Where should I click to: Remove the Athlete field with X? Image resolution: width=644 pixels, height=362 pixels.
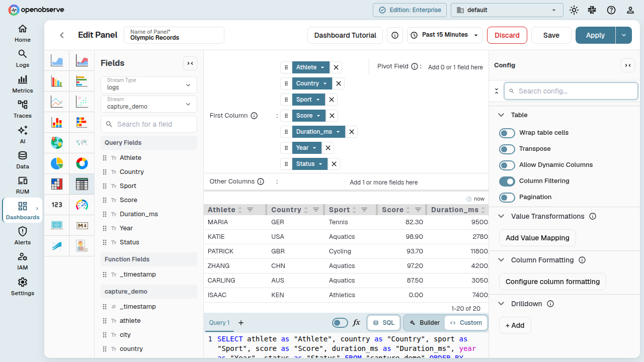pyautogui.click(x=336, y=67)
